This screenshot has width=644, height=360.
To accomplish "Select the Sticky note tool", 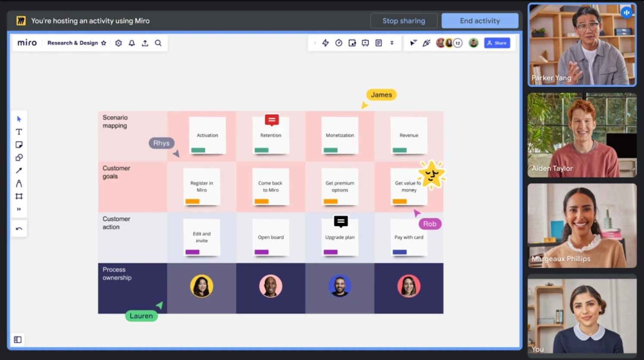I will [19, 145].
